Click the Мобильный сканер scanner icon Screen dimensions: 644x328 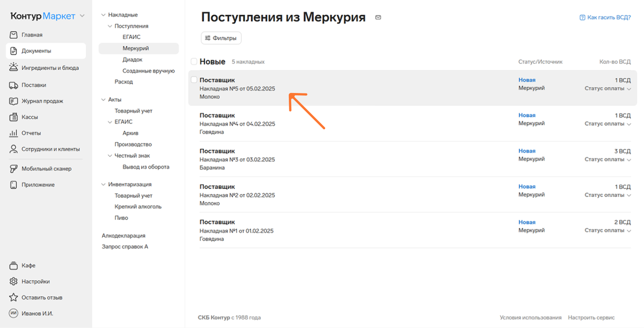[x=14, y=169]
